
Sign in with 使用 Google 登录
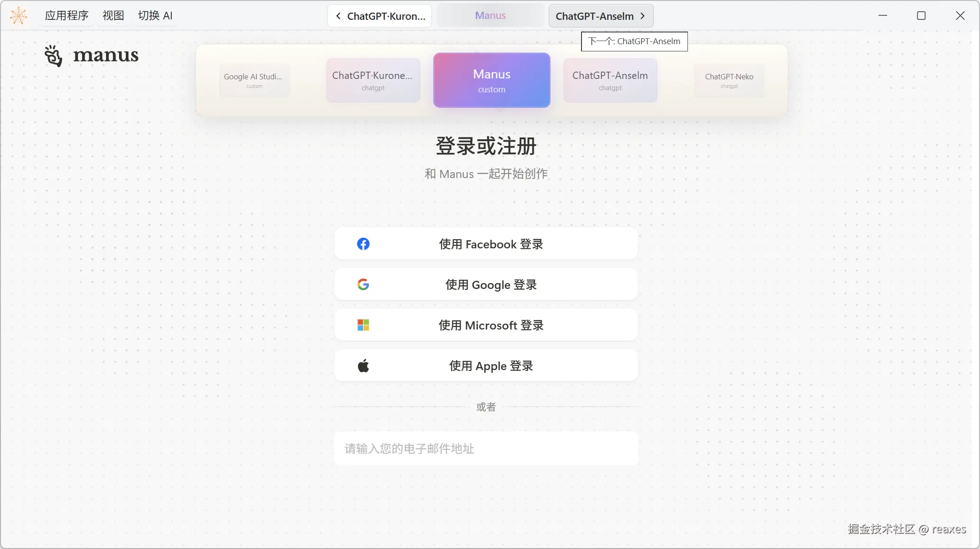point(486,284)
